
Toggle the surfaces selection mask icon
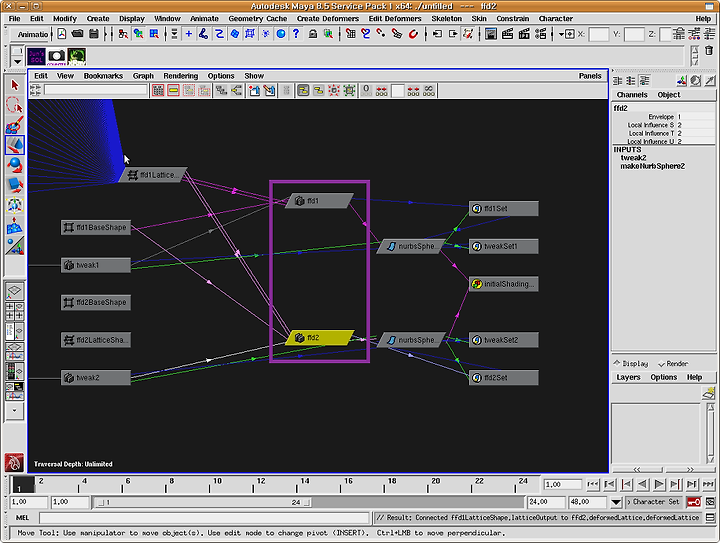(235, 34)
